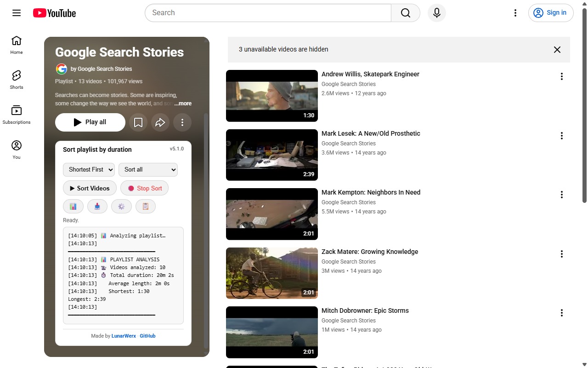Play the Mark Lesek prosthetic thumbnail
The height and width of the screenshot is (368, 588).
(272, 155)
